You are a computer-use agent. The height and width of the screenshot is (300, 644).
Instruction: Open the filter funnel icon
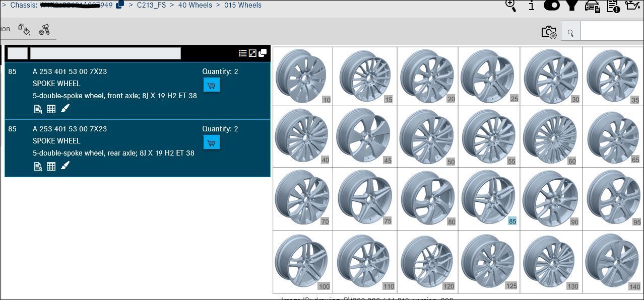tap(571, 5)
